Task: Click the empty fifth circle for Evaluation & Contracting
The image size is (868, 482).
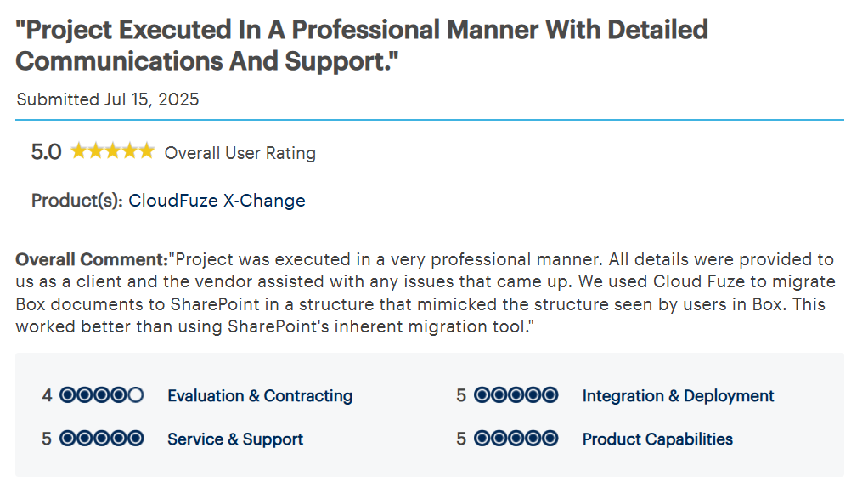Action: (136, 395)
